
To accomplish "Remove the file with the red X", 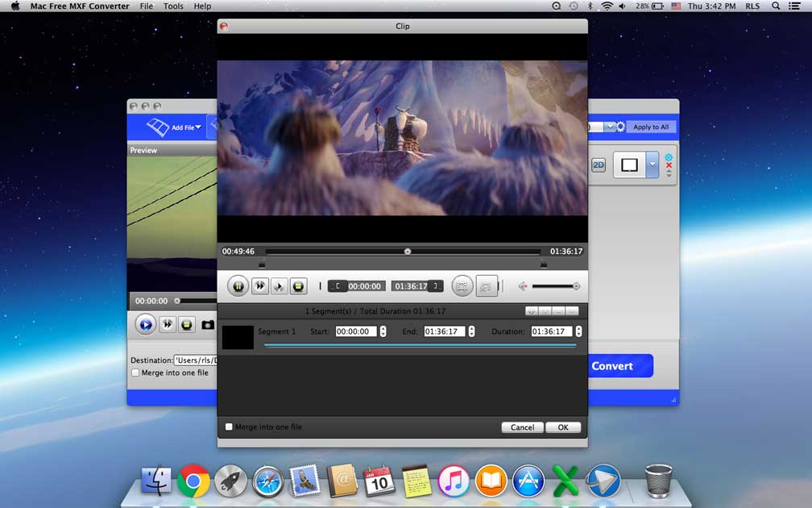I will 669,165.
